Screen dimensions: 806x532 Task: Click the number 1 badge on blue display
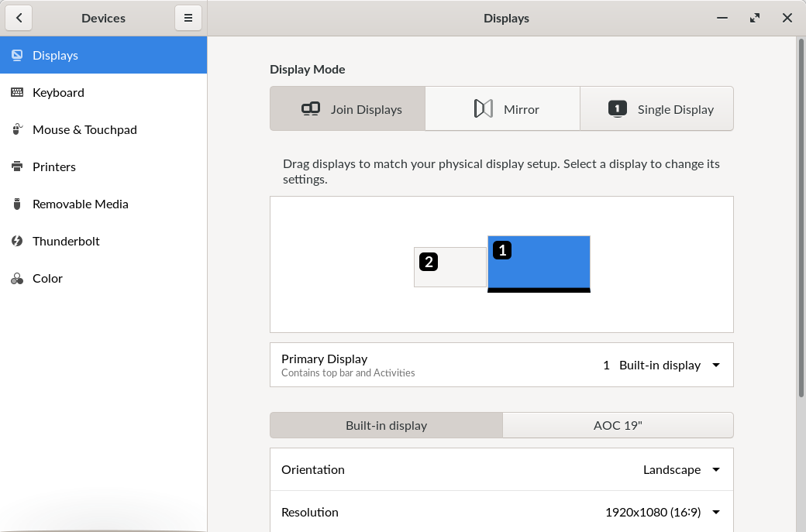(502, 250)
